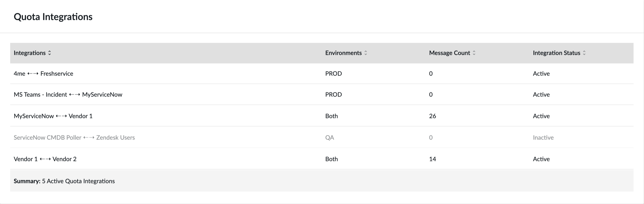644x204 pixels.
Task: Click the bidirectional arrow in 4me Freshservice row
Action: coord(33,74)
